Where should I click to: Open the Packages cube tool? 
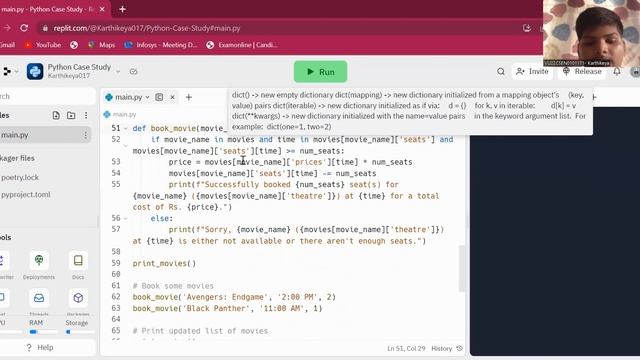[78, 302]
